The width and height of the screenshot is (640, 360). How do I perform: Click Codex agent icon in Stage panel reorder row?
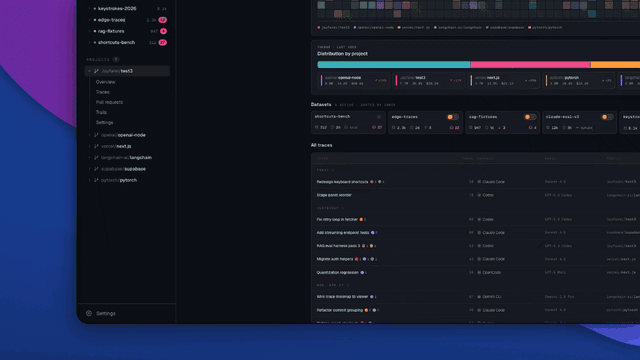coord(479,195)
